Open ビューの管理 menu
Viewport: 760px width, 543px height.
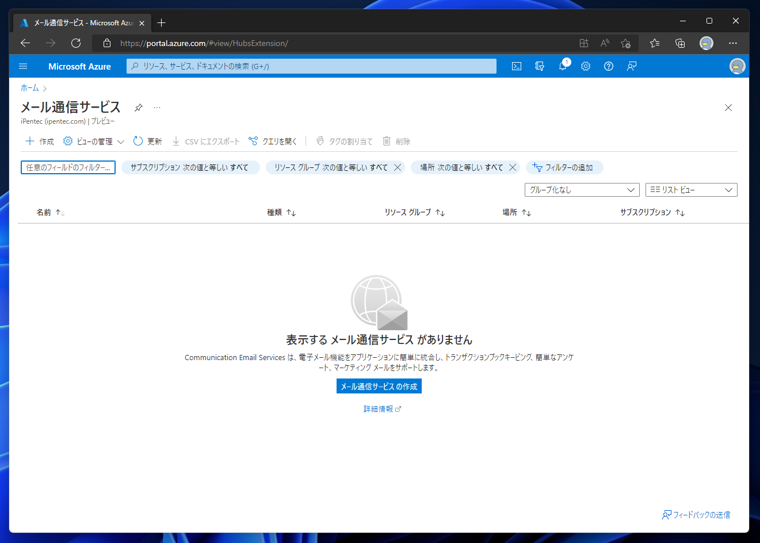click(x=94, y=141)
